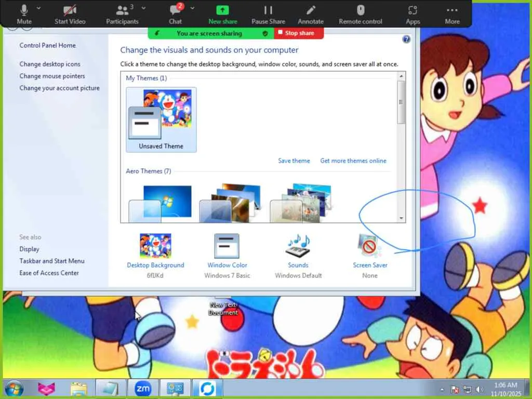The image size is (532, 399).
Task: Click the 'Windows 7 Basic' label
Action: pos(227,275)
